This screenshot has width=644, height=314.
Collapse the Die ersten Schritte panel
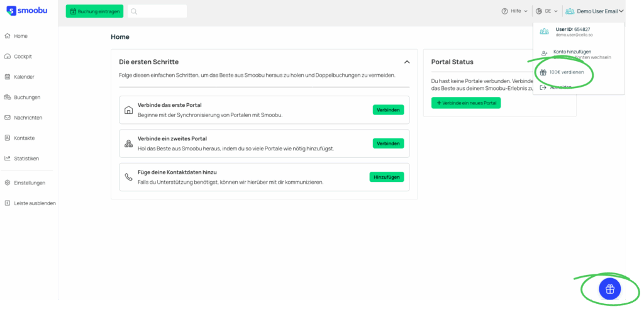click(x=407, y=62)
